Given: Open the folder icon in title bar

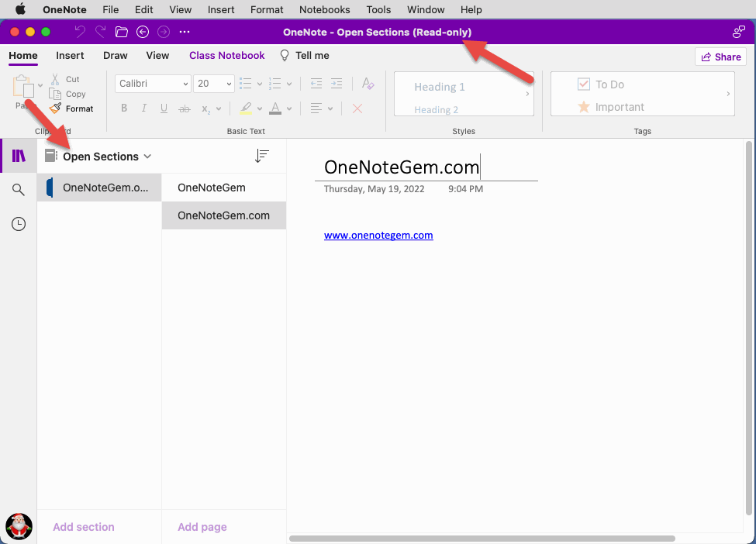Looking at the screenshot, I should click(122, 32).
